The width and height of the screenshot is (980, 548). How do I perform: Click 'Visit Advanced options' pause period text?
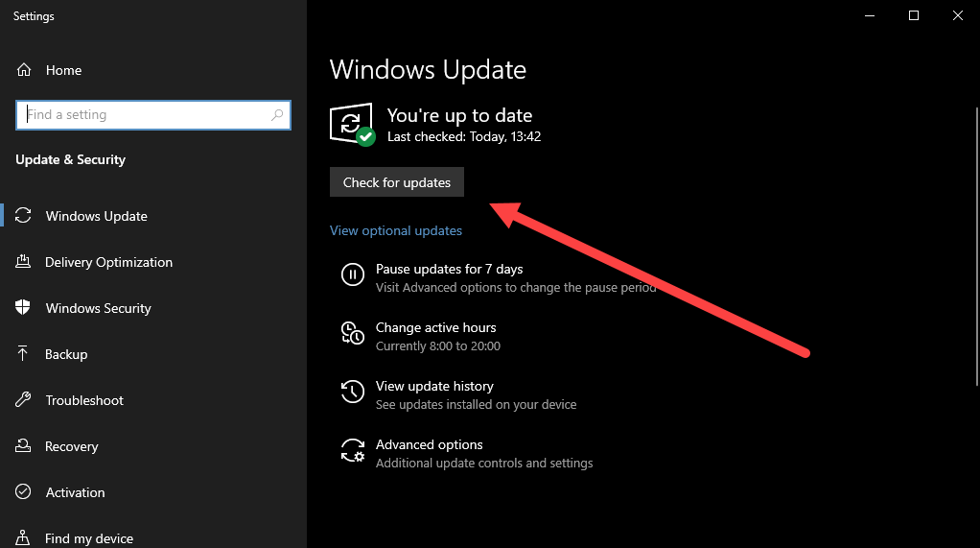point(516,288)
